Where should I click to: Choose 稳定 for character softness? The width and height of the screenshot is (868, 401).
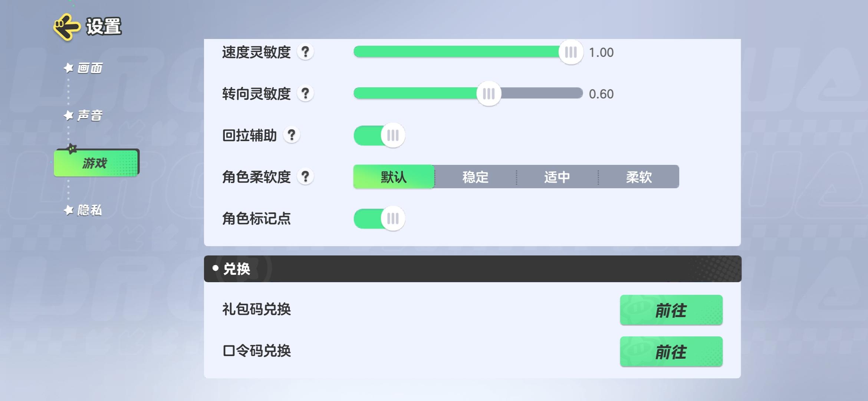pyautogui.click(x=475, y=177)
